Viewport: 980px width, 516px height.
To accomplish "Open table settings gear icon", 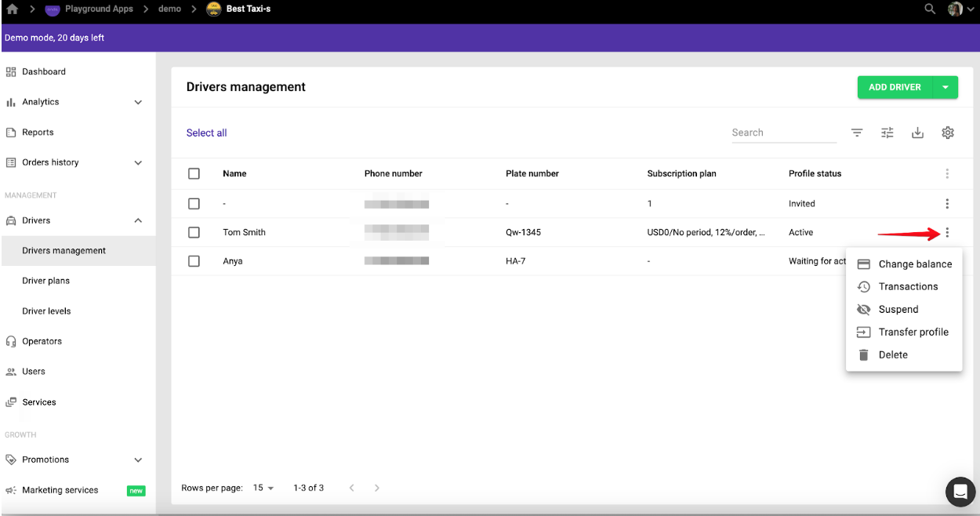I will tap(948, 133).
